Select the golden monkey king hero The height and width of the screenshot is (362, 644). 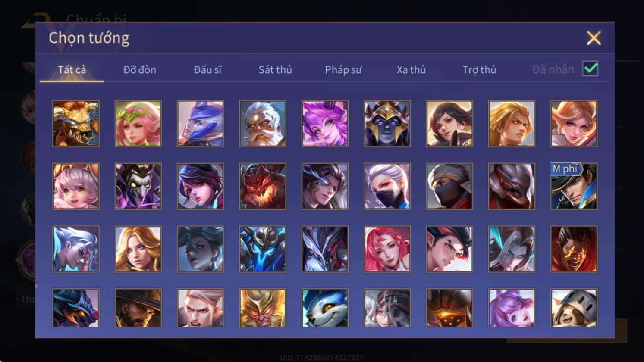pos(263,308)
